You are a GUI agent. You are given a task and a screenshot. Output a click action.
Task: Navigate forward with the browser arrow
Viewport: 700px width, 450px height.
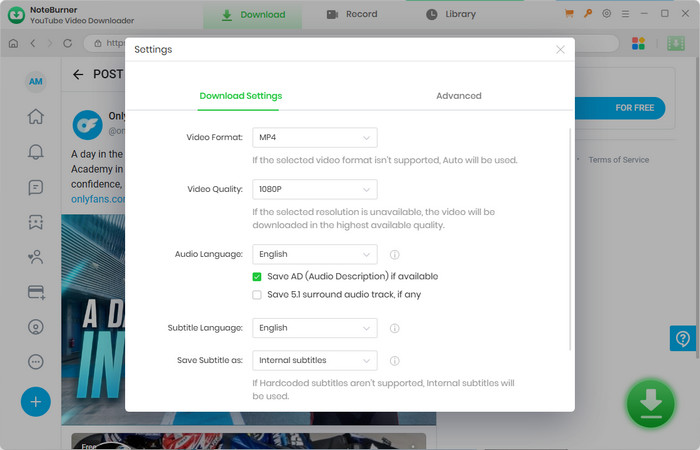coord(50,43)
